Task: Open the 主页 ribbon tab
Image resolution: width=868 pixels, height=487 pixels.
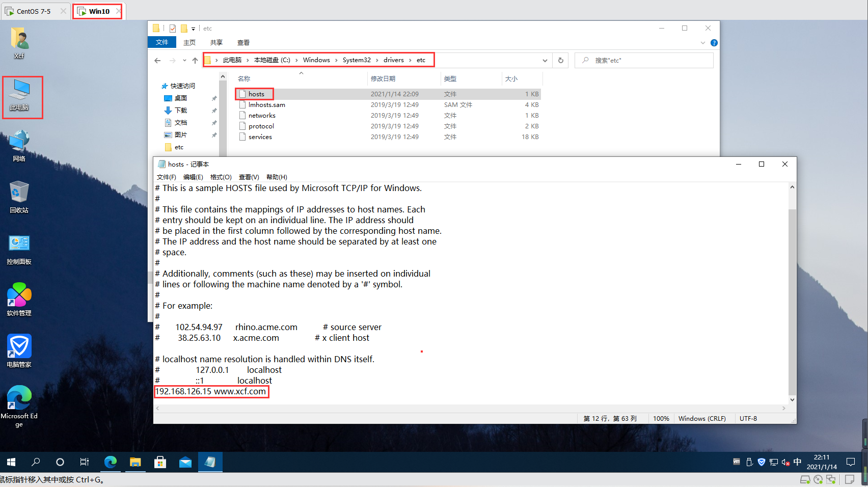Action: click(x=189, y=43)
